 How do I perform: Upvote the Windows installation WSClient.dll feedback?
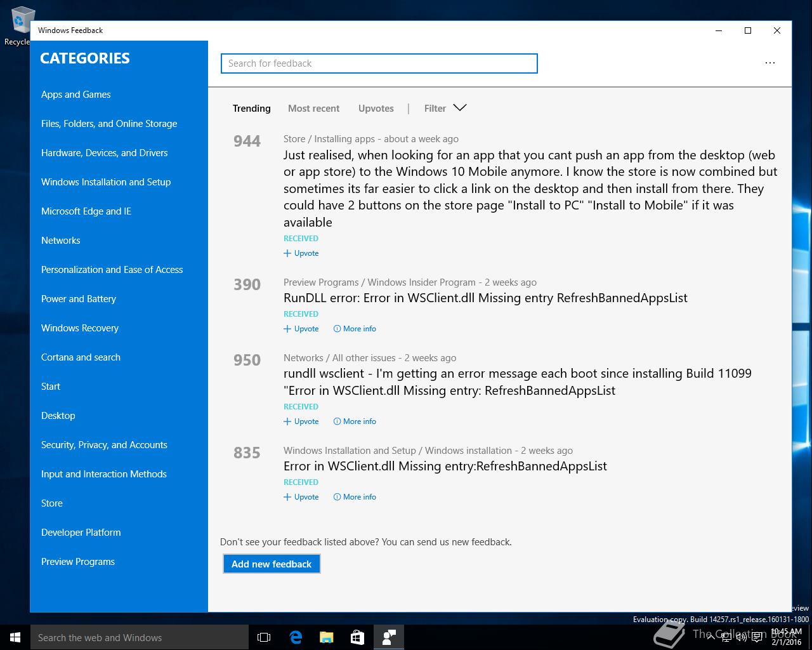click(301, 497)
